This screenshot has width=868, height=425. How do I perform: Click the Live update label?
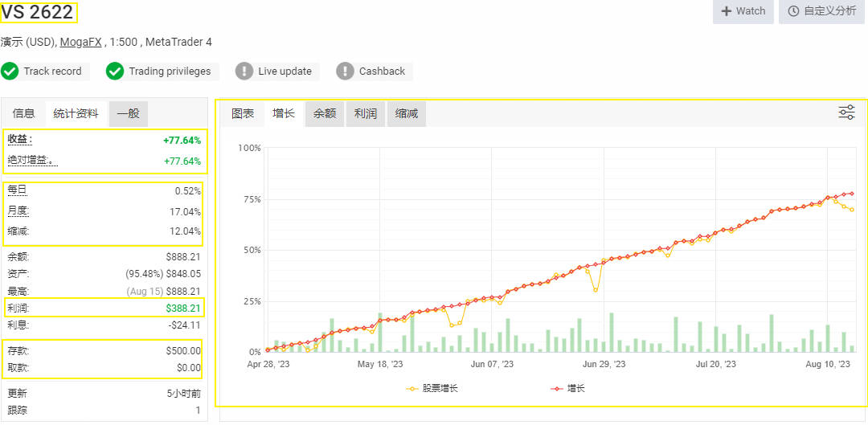(x=285, y=72)
